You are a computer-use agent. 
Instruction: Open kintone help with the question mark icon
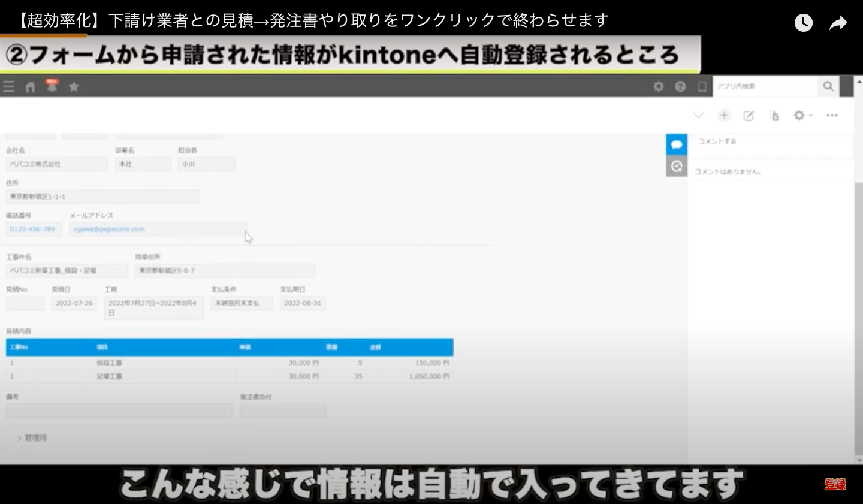[x=680, y=86]
